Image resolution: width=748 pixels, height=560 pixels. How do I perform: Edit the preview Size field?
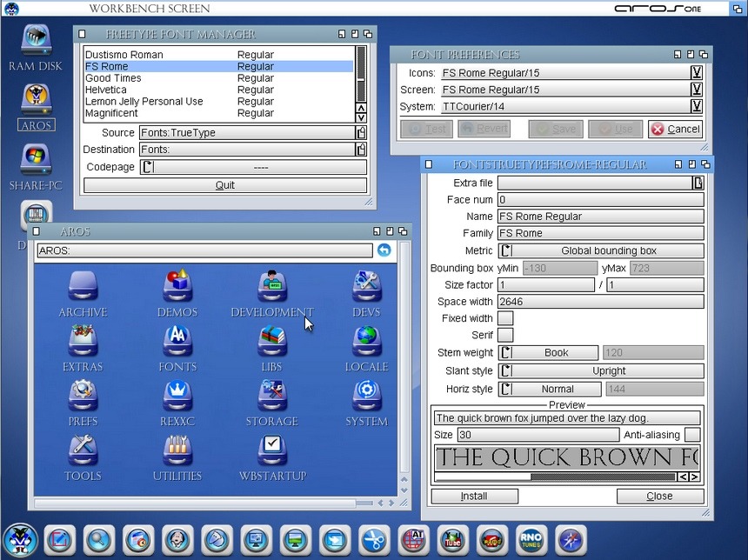538,435
